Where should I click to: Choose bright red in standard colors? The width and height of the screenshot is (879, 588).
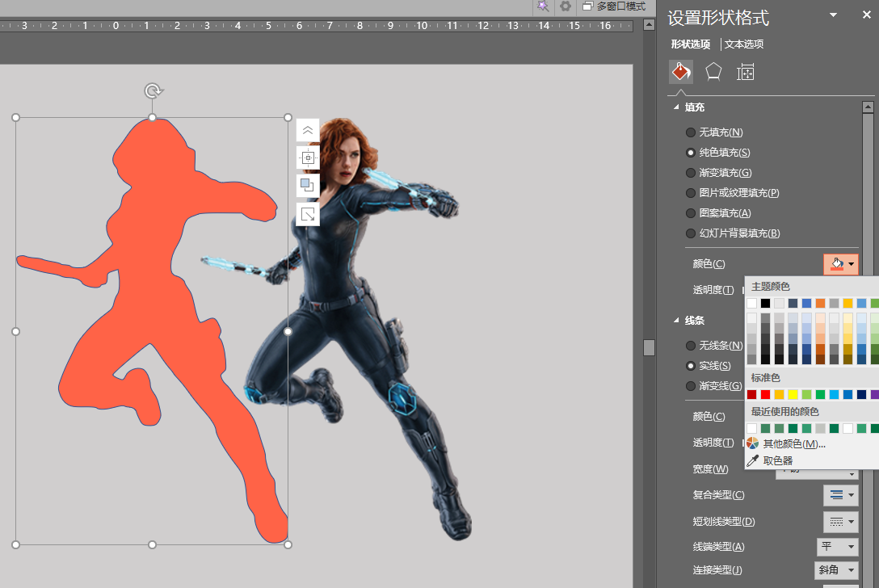[765, 395]
